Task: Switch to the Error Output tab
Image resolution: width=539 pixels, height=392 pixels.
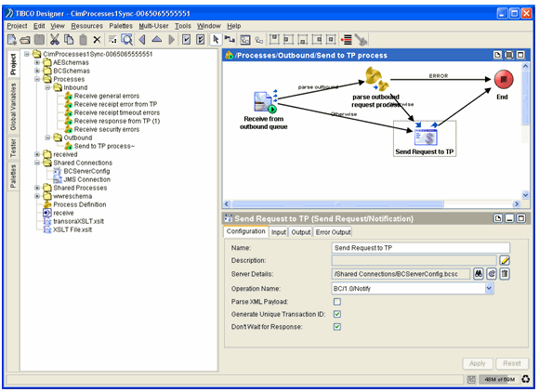Action: [333, 232]
